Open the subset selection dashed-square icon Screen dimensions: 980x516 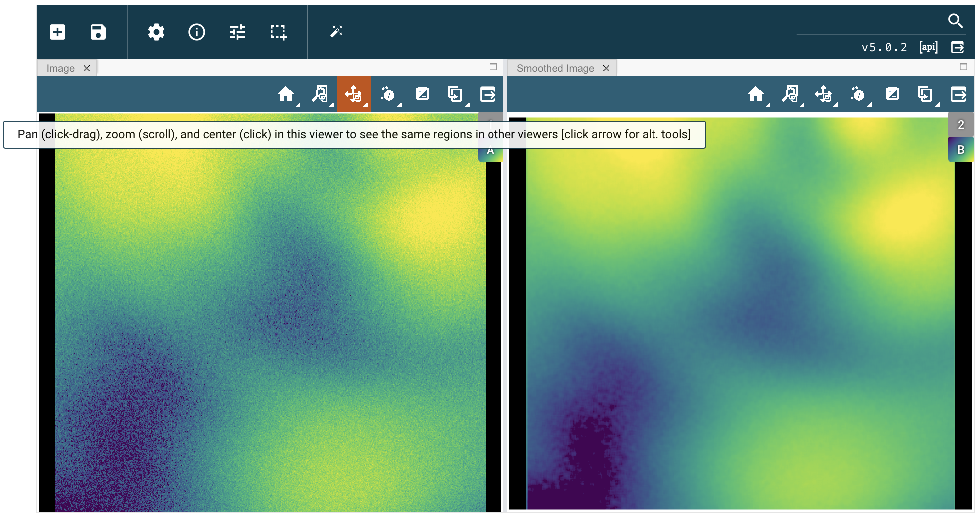pos(278,32)
